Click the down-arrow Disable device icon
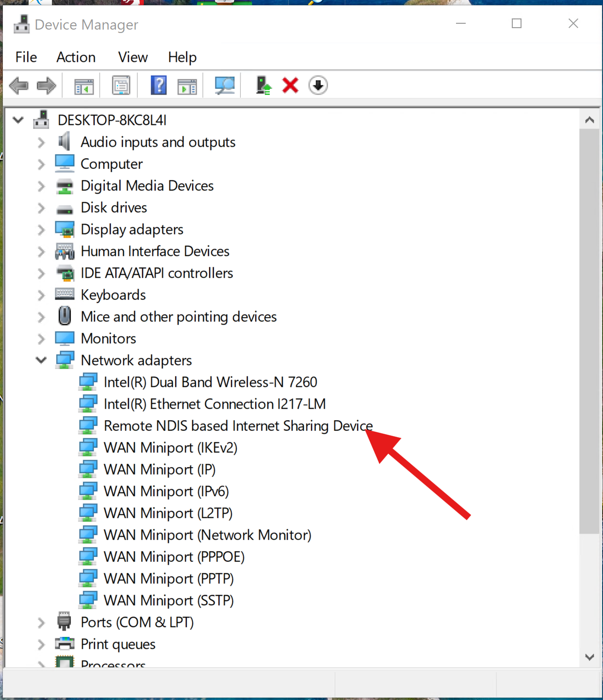 pos(318,86)
